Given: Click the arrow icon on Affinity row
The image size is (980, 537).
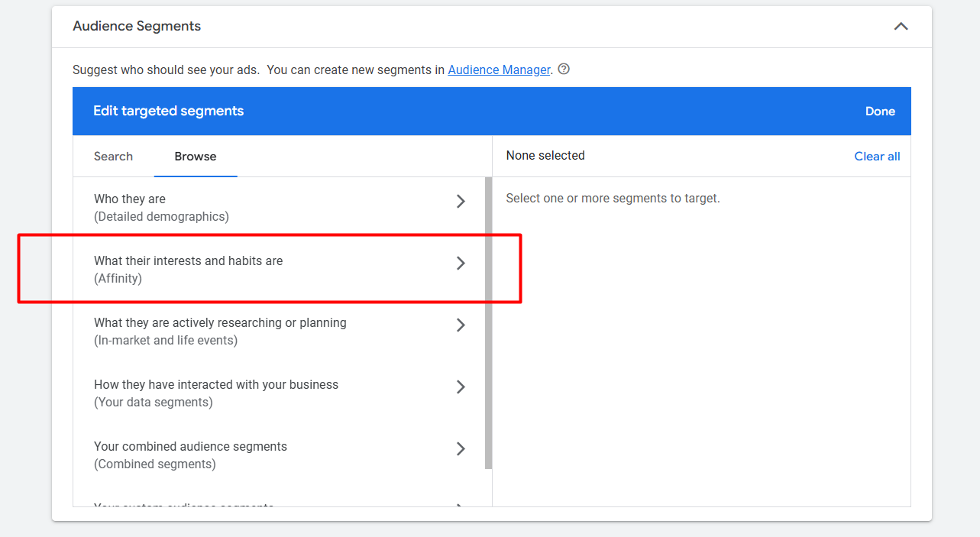Looking at the screenshot, I should (x=461, y=264).
